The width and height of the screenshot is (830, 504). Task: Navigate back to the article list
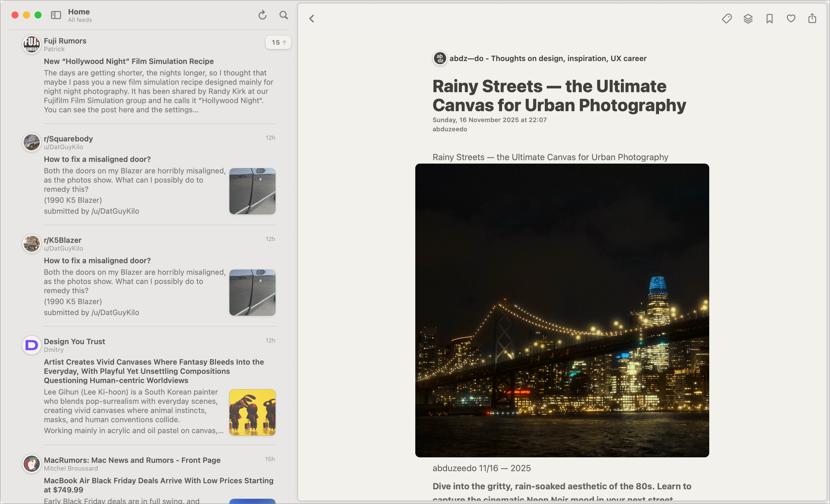[311, 18]
